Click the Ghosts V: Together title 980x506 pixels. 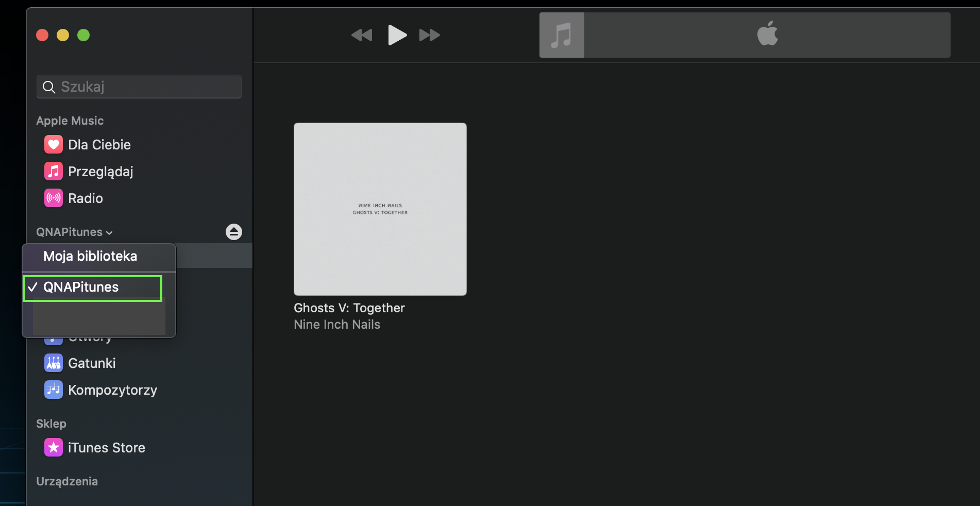click(349, 308)
